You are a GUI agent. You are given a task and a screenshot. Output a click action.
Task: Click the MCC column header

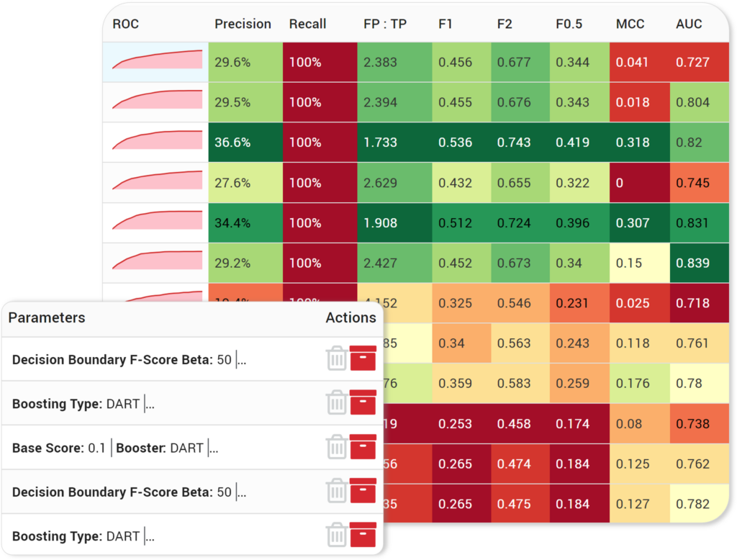click(x=630, y=24)
